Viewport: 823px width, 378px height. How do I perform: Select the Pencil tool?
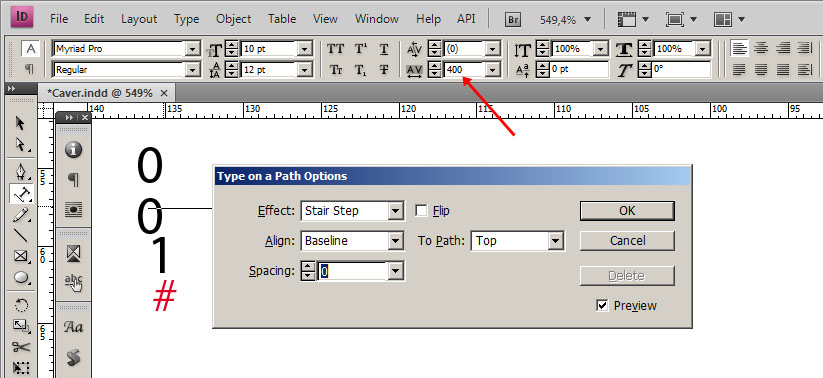[x=21, y=215]
